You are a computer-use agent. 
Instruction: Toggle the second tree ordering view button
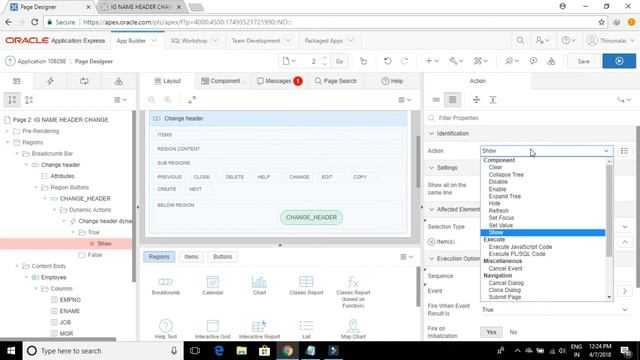[29, 100]
